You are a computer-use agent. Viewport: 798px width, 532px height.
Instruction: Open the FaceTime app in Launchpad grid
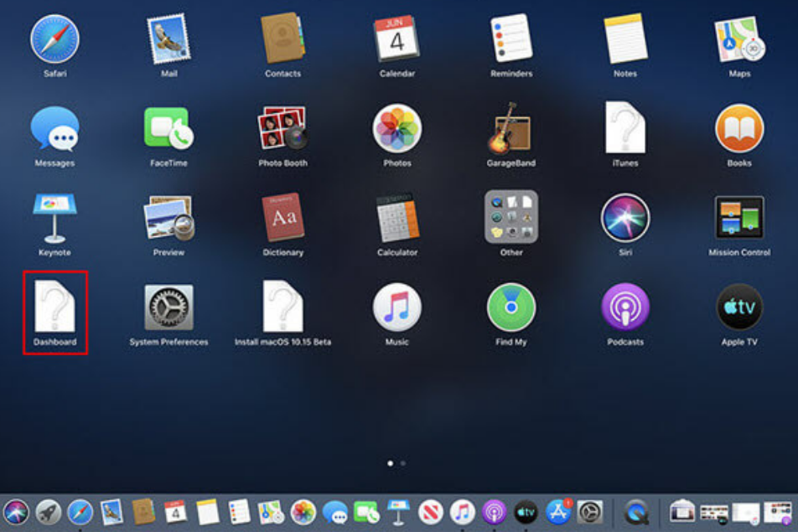168,129
